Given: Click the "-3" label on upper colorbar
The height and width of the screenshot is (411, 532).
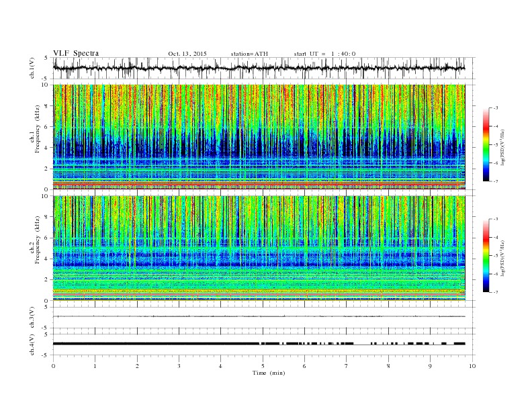Looking at the screenshot, I should 496,108.
